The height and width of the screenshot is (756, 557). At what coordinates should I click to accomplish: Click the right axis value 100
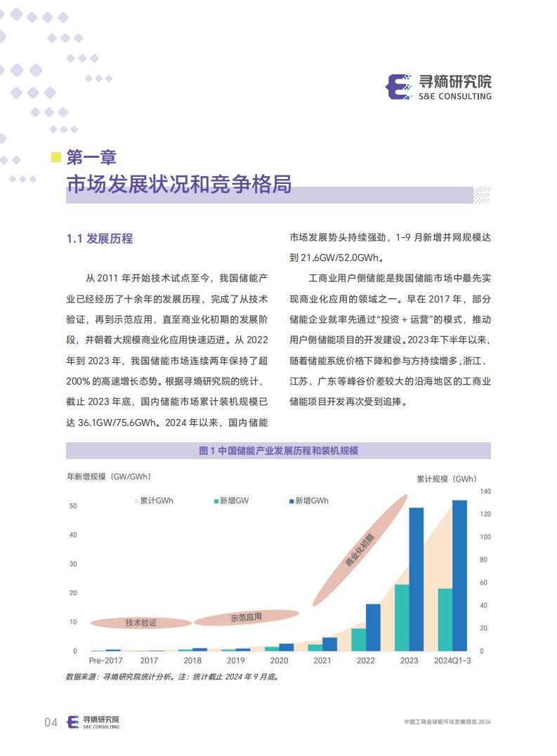coord(485,536)
